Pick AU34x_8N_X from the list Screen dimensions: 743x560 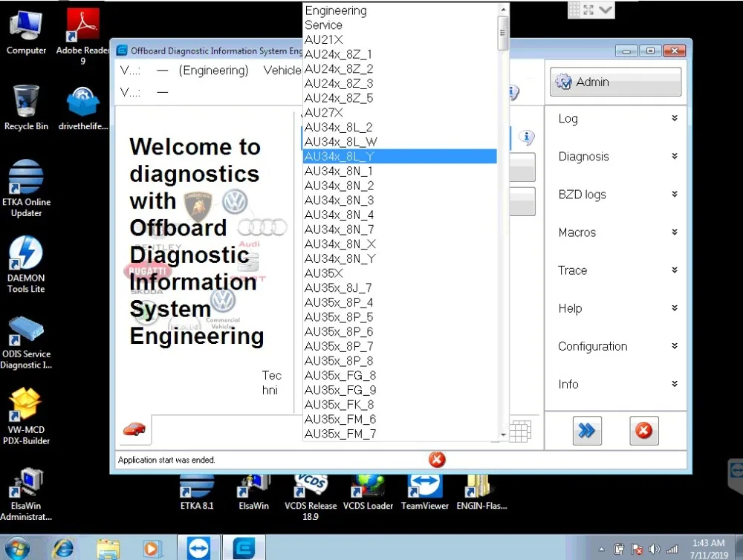400,244
